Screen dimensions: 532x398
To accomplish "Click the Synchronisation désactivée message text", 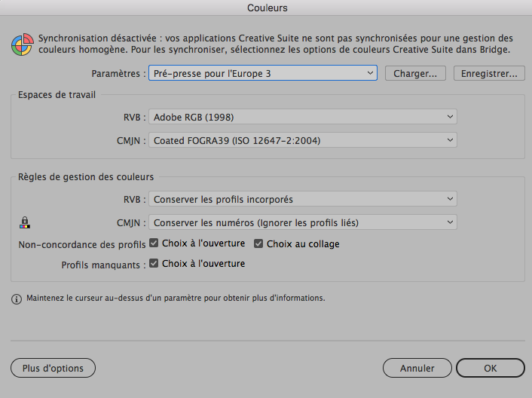I will 276,44.
